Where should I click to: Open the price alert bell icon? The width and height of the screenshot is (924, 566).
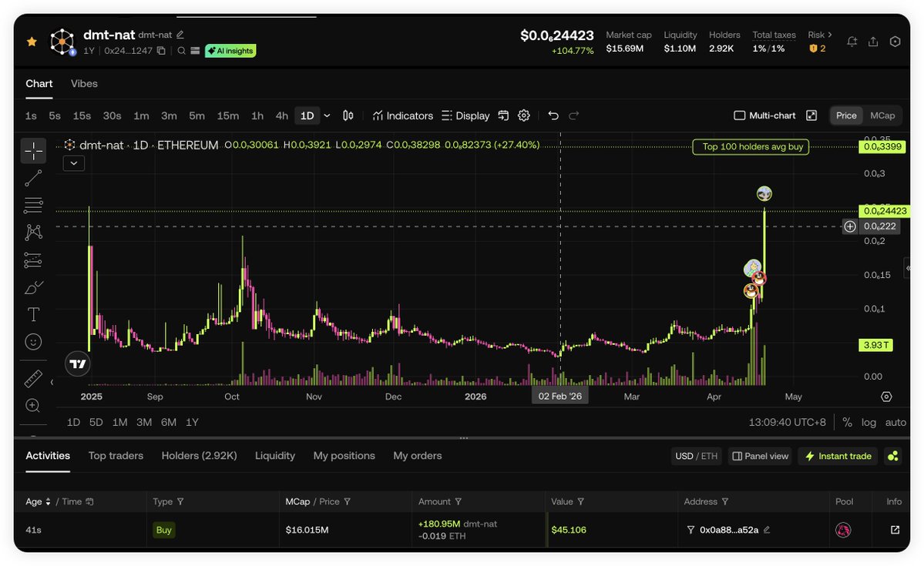point(852,42)
